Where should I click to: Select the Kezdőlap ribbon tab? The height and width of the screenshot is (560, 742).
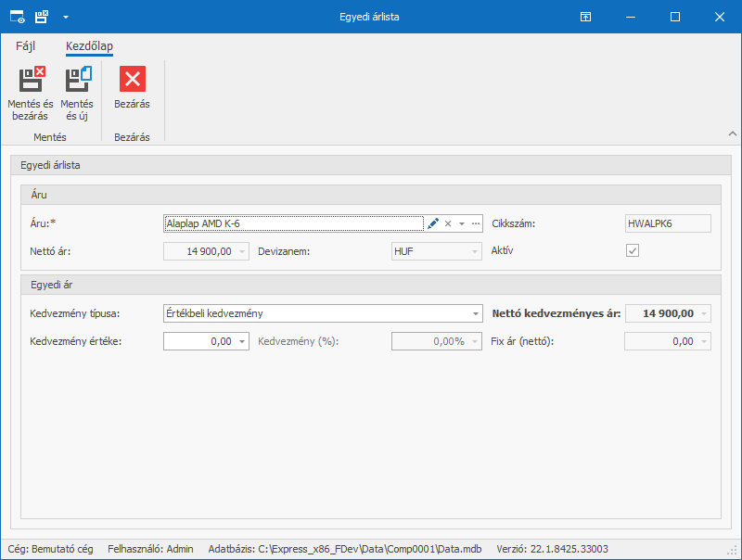coord(89,45)
